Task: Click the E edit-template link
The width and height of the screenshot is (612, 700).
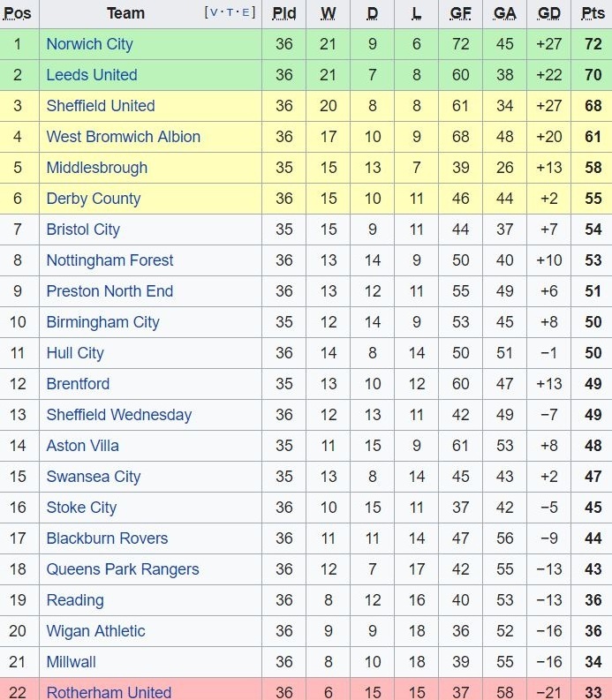Action: pos(246,12)
